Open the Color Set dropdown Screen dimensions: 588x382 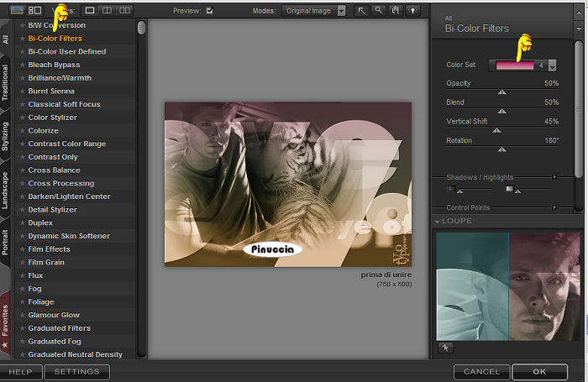pos(552,65)
